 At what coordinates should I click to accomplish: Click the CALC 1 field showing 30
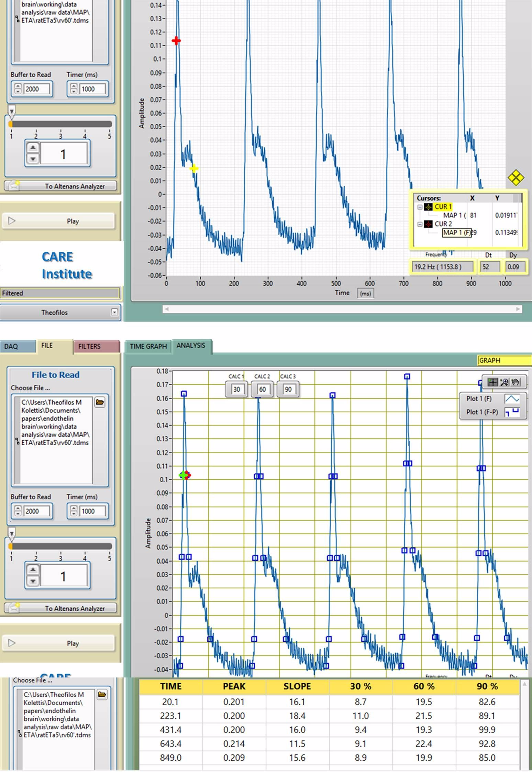236,389
